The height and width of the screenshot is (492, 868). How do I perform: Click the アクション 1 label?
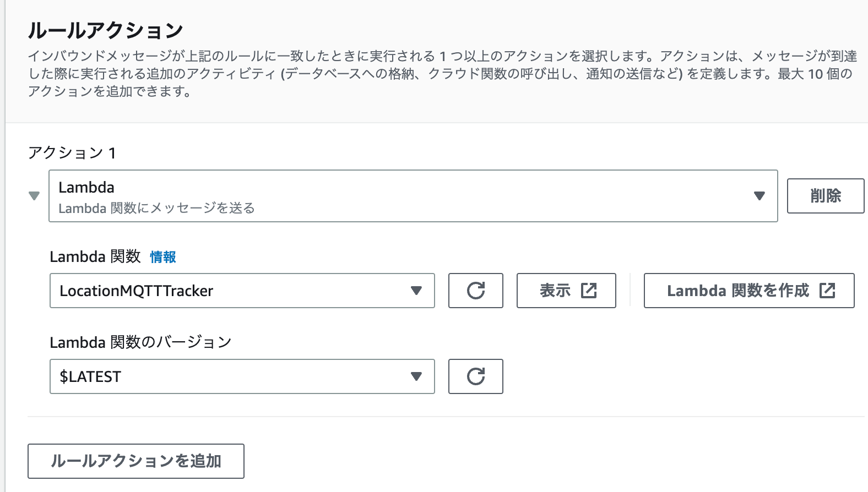[72, 152]
